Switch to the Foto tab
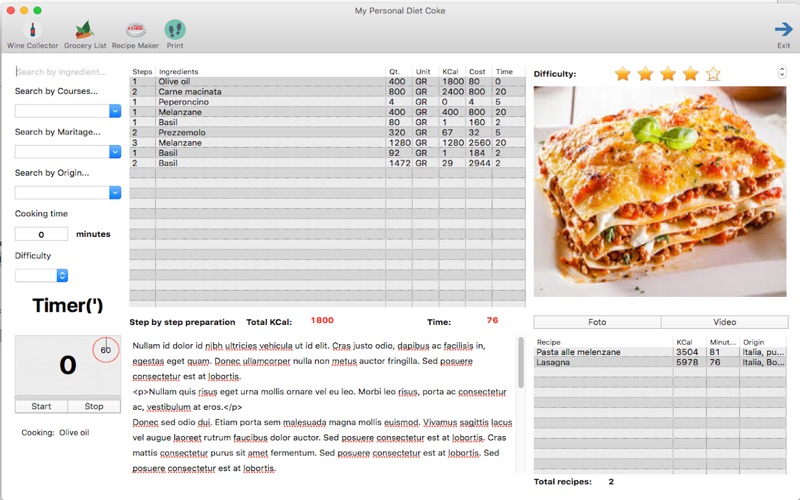Image resolution: width=800 pixels, height=500 pixels. pos(597,322)
